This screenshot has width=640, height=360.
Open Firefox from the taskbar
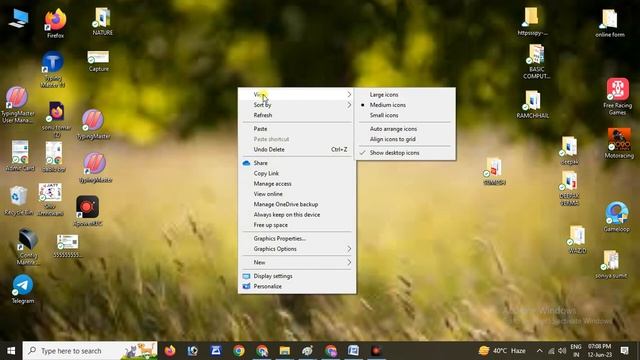coord(170,351)
